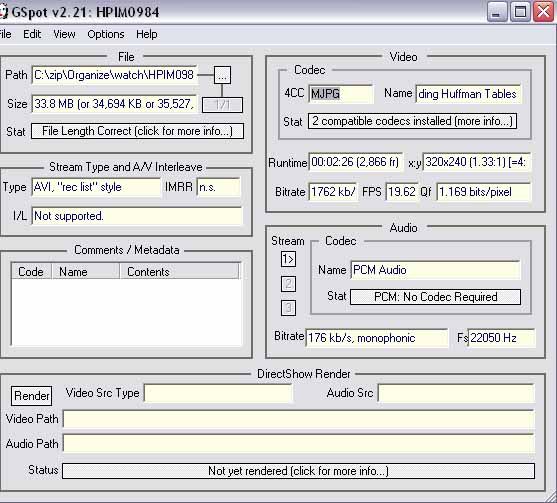Close the GSpot window
557x503 pixels.
(544, 12)
